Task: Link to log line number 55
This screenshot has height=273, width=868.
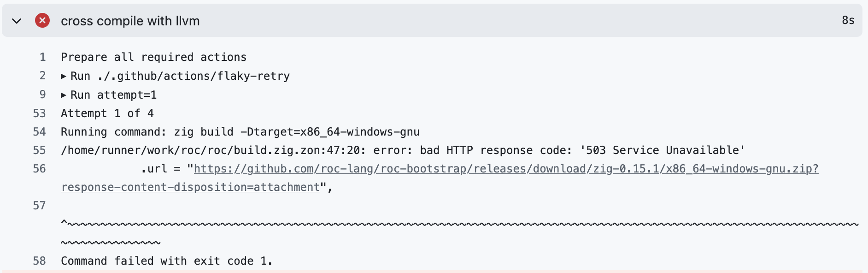Action: [40, 150]
